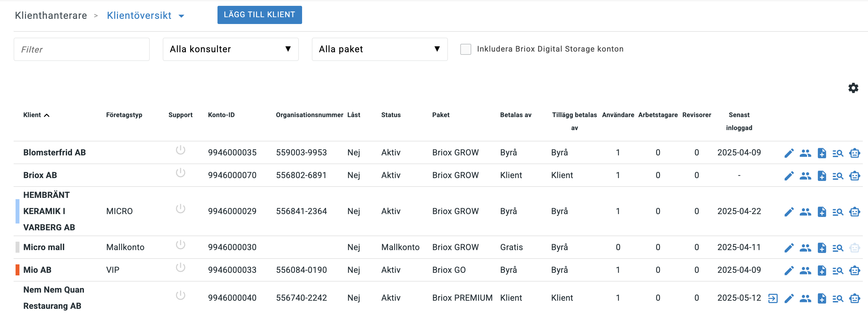Sort by Senast inloggad column header
Viewport: 868px width, 314px height.
(739, 121)
